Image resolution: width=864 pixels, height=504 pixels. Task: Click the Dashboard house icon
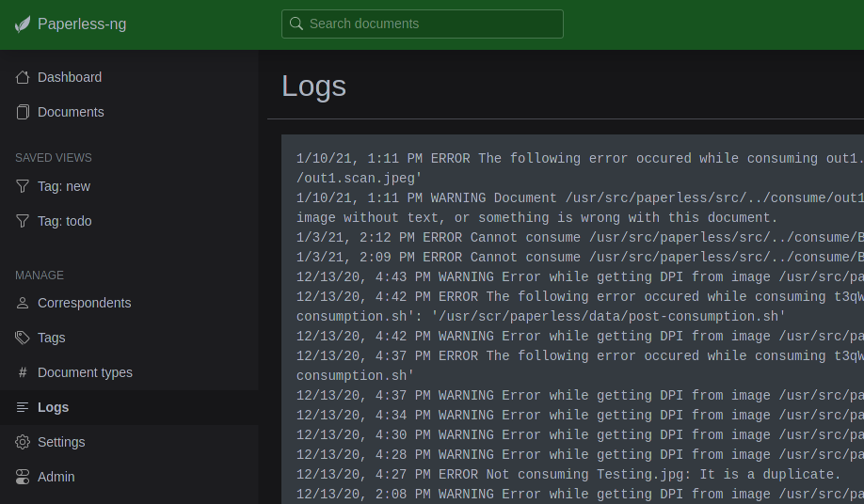coord(23,78)
